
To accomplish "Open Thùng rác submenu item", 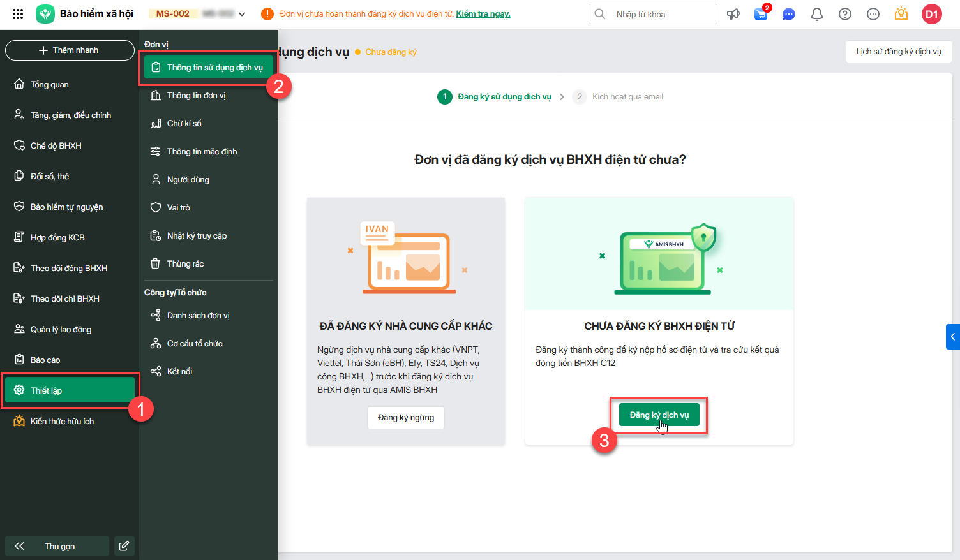I will 209,263.
